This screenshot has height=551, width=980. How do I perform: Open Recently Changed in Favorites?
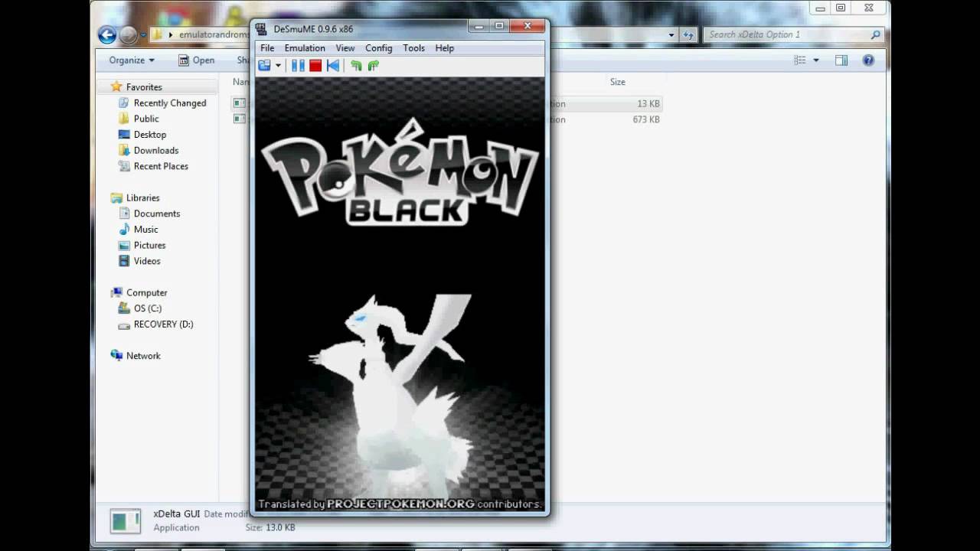coord(169,103)
